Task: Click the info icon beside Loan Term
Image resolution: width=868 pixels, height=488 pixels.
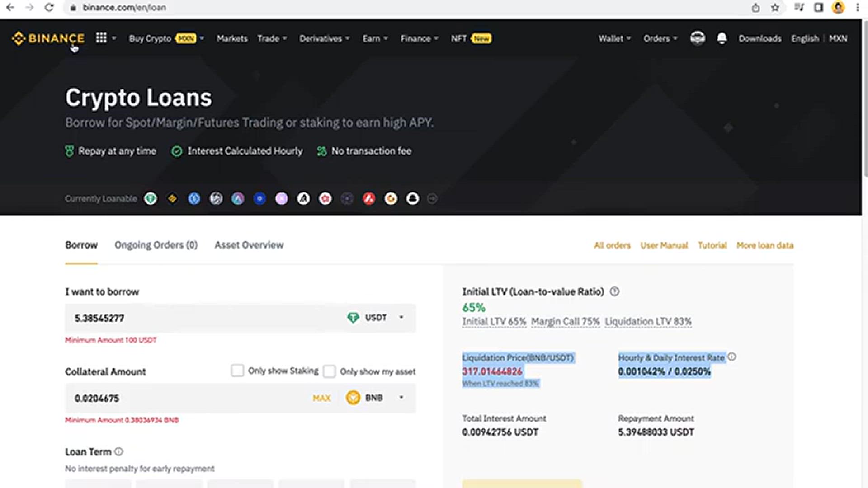Action: [x=118, y=451]
